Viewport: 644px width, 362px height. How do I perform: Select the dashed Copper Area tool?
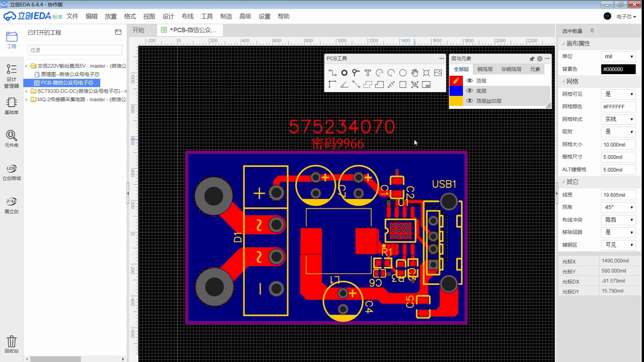pos(368,84)
